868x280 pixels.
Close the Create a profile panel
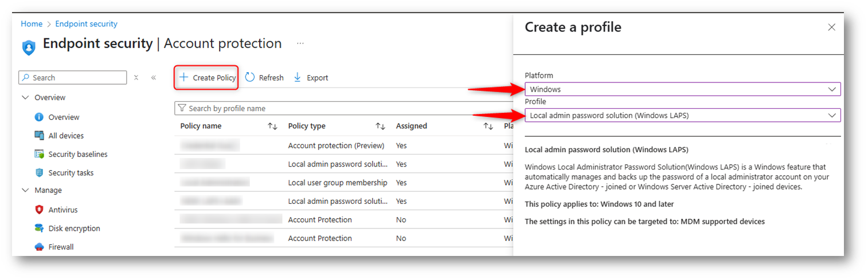(831, 27)
